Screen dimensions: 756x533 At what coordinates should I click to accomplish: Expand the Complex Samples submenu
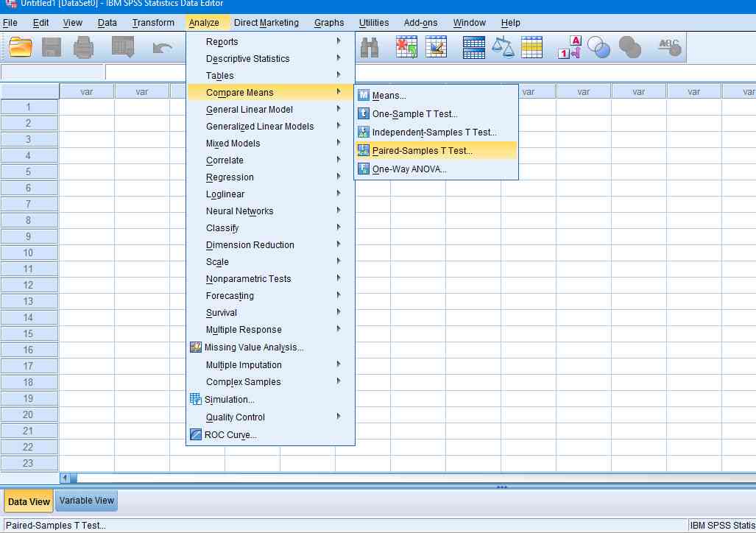coord(270,382)
